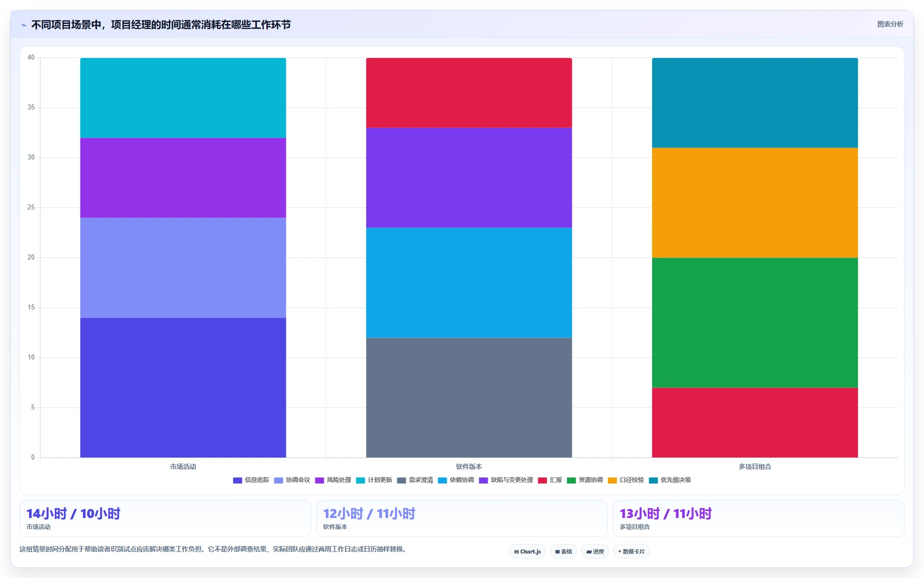Click the chart title 不同项目场景中 heading

pos(161,25)
